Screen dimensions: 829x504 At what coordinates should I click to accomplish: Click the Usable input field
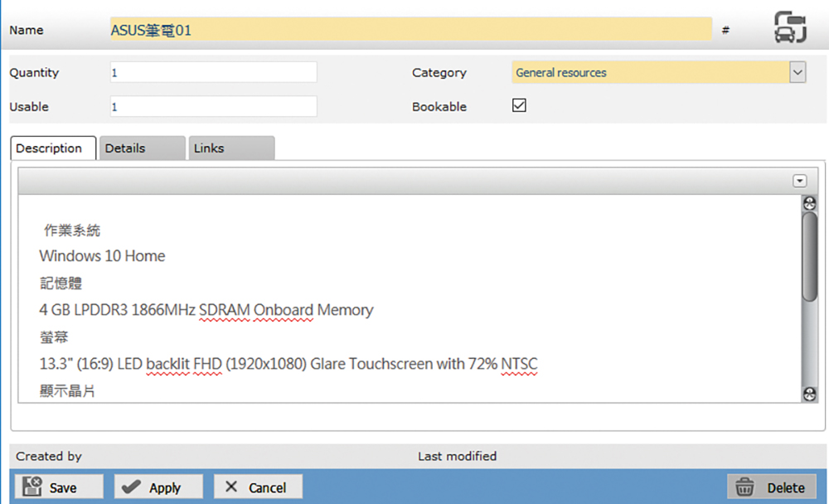pyautogui.click(x=214, y=106)
